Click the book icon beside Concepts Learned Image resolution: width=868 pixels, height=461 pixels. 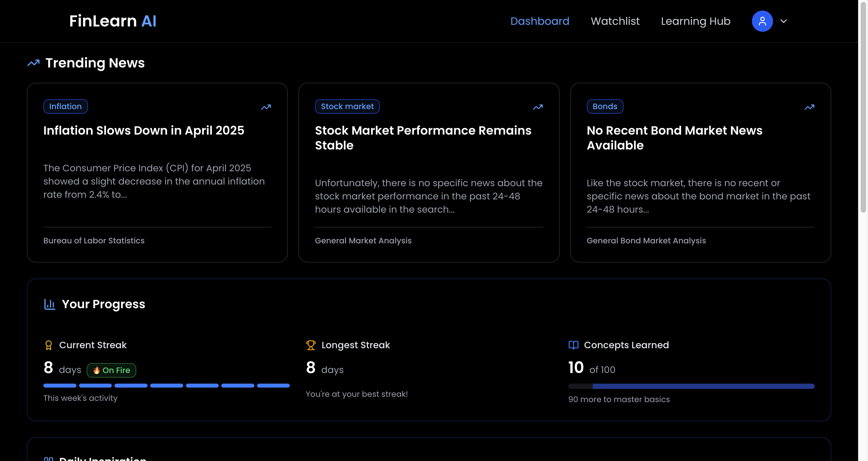point(573,345)
